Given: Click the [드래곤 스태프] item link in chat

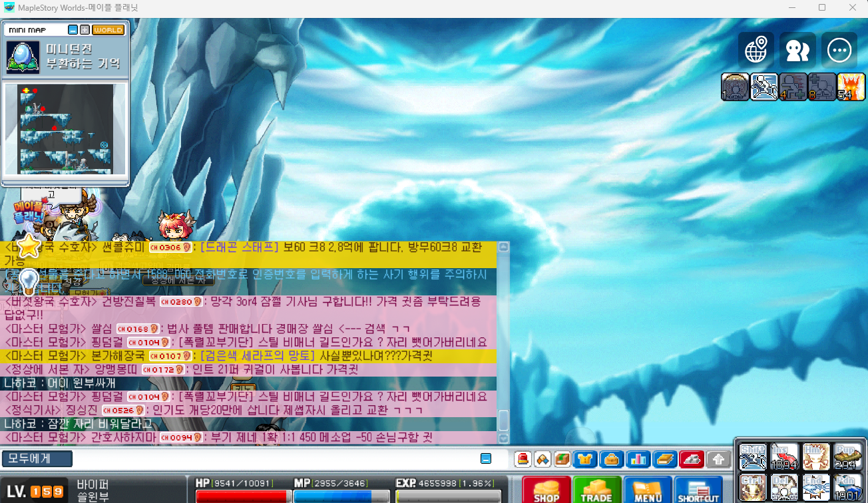Looking at the screenshot, I should 239,248.
